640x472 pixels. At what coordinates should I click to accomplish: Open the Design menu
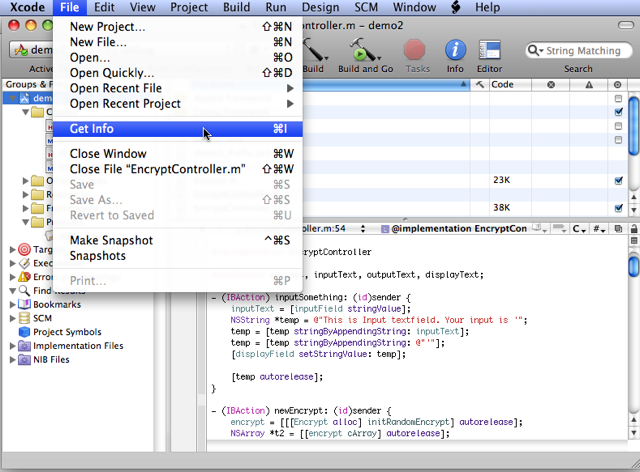(320, 7)
